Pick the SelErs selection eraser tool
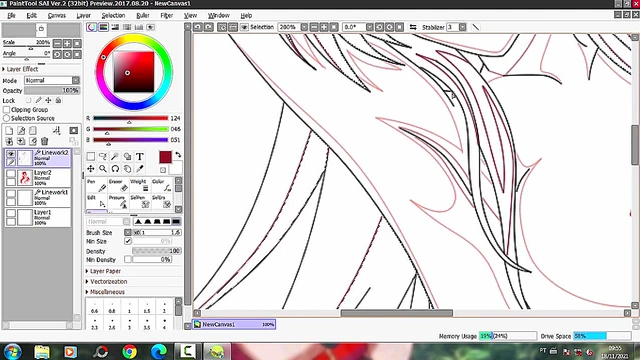 [x=162, y=201]
